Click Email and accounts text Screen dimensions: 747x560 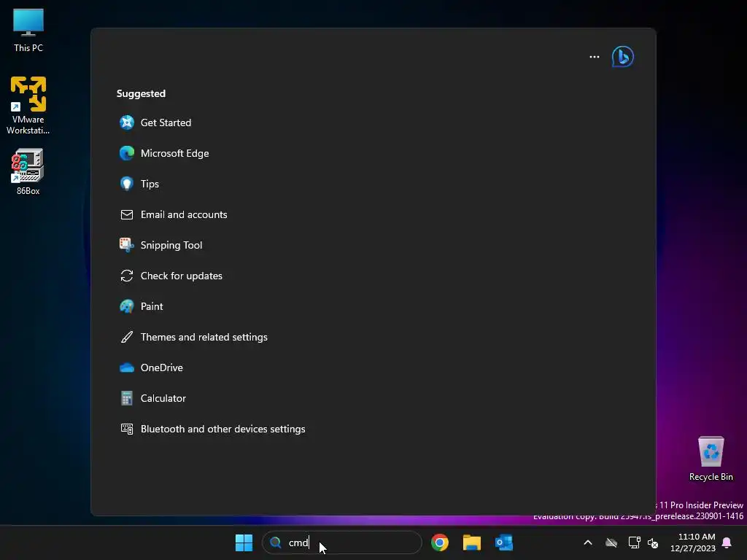pyautogui.click(x=184, y=214)
